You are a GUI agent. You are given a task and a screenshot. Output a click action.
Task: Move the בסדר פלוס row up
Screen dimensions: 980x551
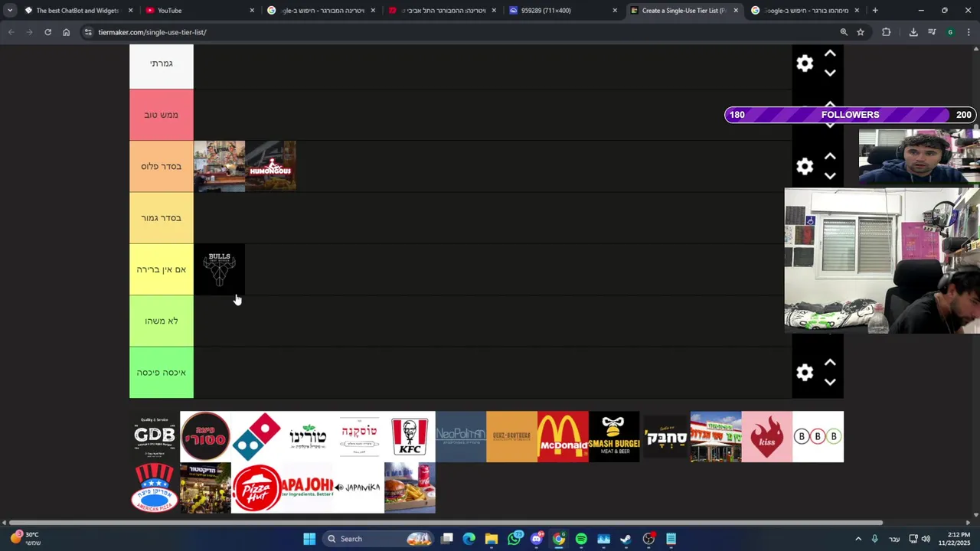pyautogui.click(x=830, y=156)
